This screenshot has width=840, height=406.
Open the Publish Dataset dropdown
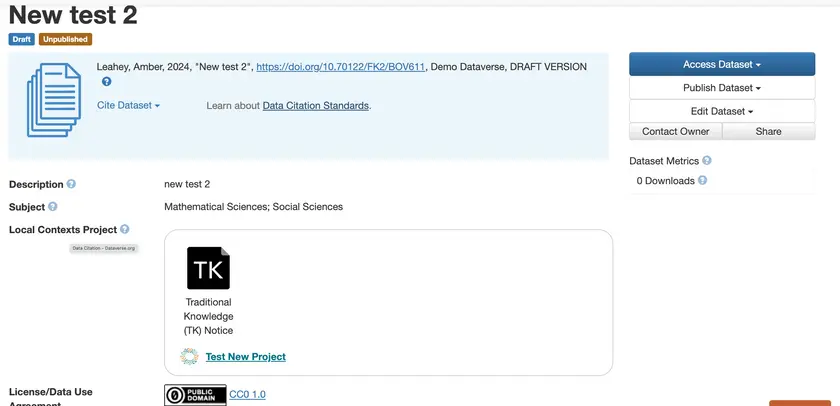tap(722, 88)
